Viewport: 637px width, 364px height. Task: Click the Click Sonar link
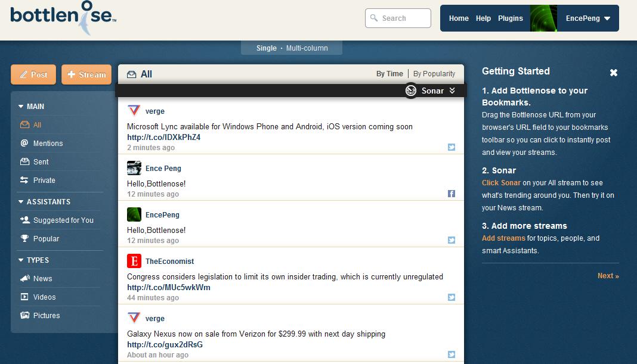[x=501, y=183]
